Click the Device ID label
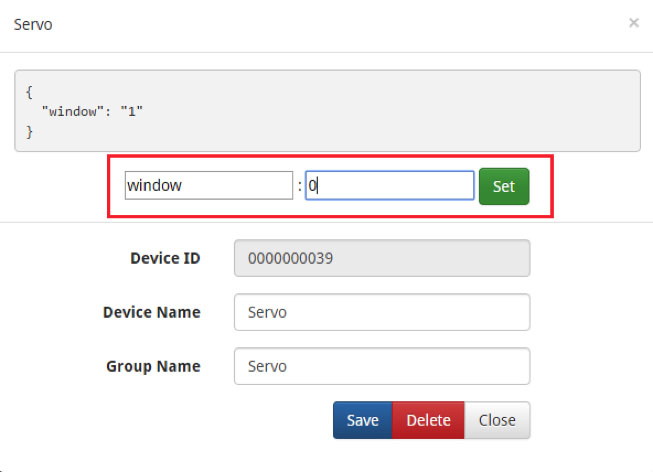 pyautogui.click(x=165, y=258)
